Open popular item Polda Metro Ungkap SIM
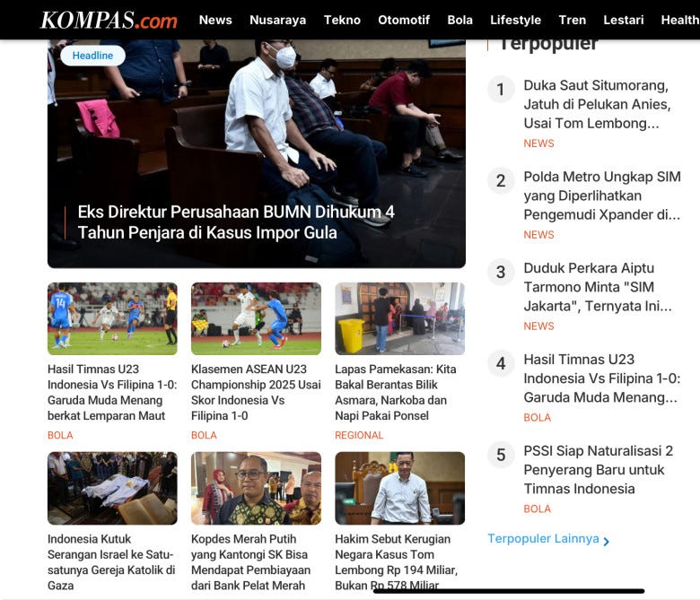700x600 pixels. pos(602,196)
